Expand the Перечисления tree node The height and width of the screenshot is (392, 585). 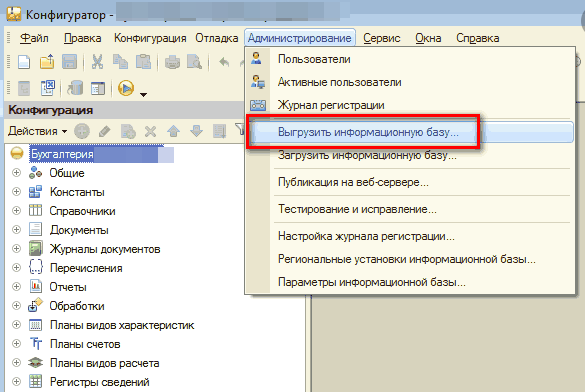16,268
